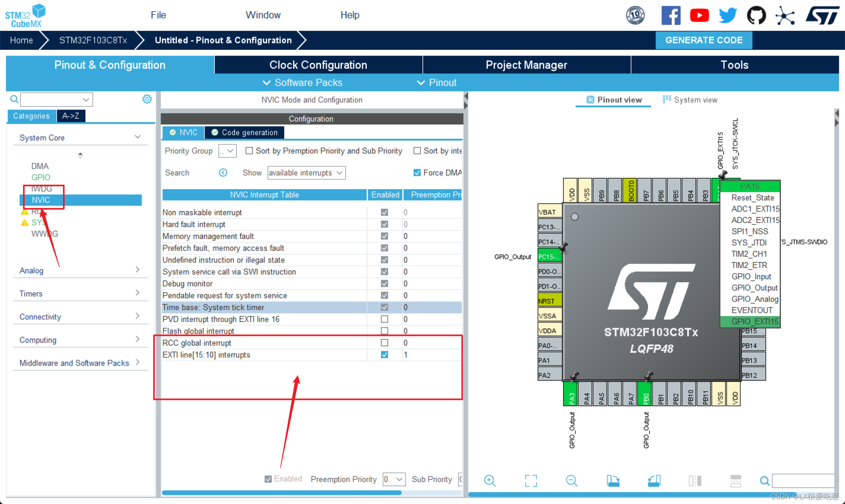This screenshot has width=845, height=504.
Task: Click the search magnifier in categories panel
Action: (14, 99)
